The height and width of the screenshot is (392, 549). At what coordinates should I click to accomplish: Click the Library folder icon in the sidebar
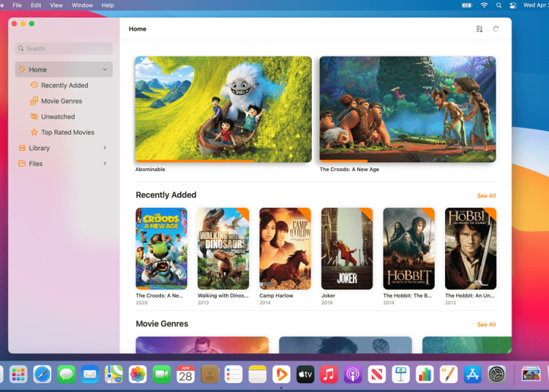point(22,148)
